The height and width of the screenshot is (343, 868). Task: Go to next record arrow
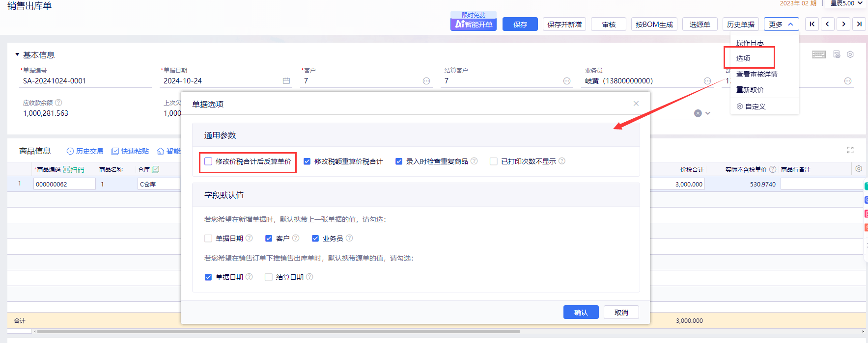click(x=843, y=24)
